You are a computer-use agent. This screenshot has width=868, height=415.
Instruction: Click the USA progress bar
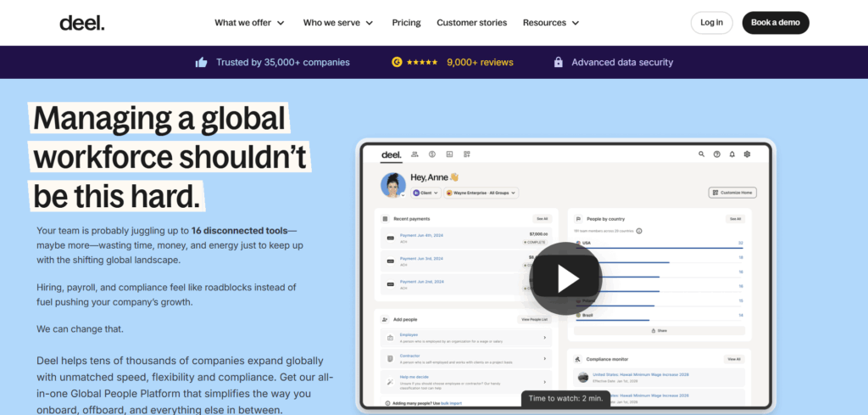(x=659, y=248)
